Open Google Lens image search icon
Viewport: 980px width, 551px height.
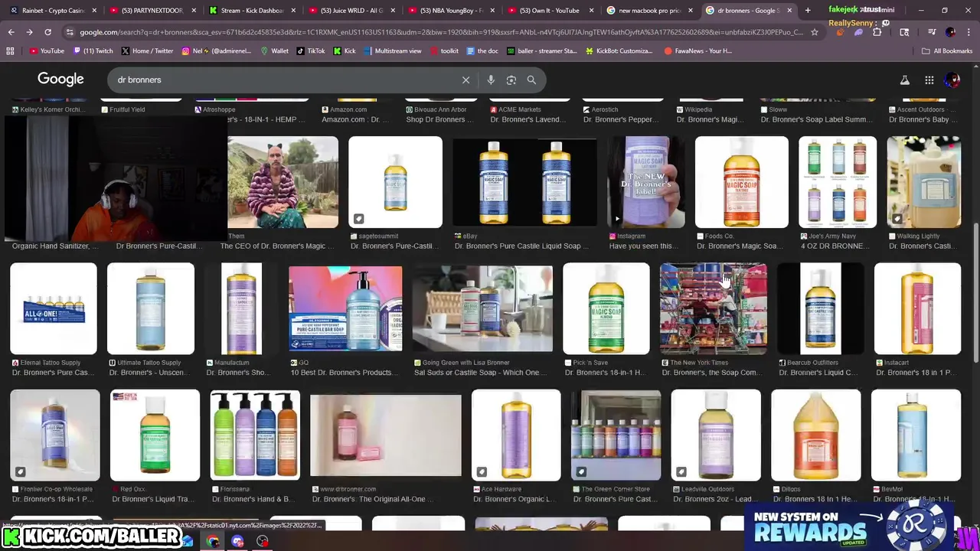pos(511,80)
